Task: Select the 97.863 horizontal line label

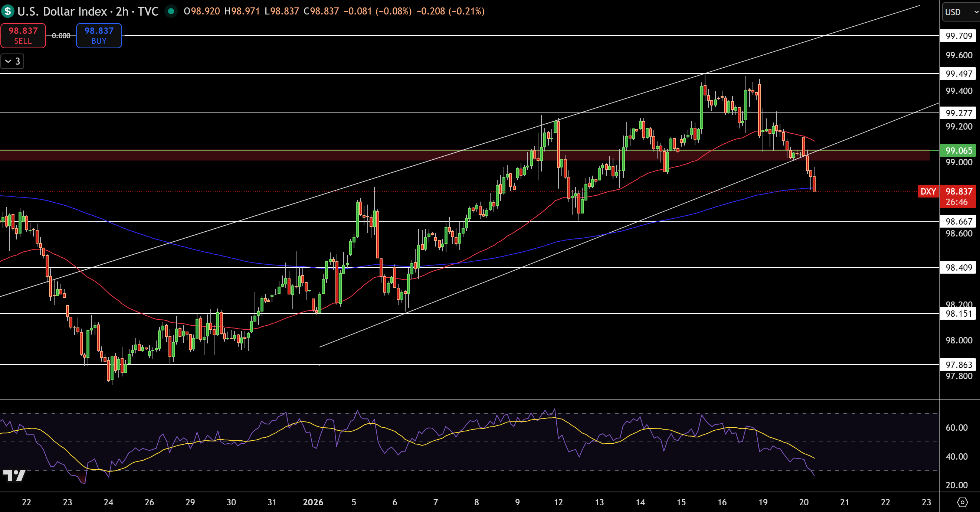Action: pos(958,365)
